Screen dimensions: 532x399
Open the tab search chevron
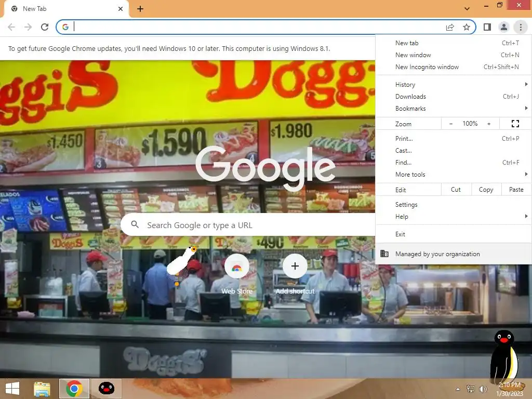tap(467, 9)
